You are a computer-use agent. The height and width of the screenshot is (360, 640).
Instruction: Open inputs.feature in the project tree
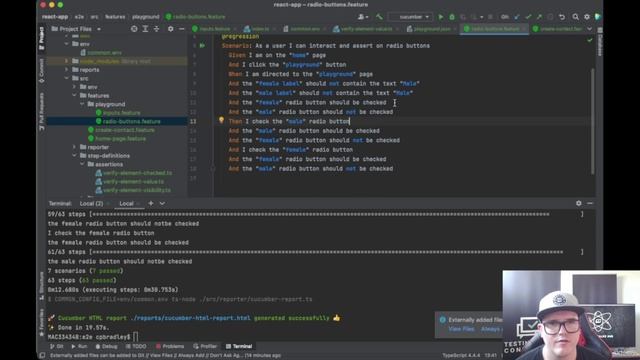tap(121, 113)
